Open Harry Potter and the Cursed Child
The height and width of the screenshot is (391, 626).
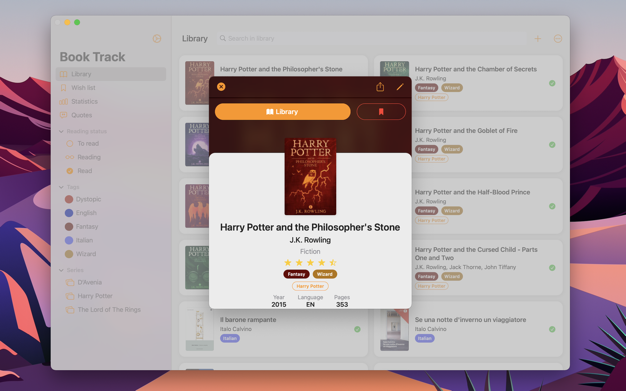point(476,254)
